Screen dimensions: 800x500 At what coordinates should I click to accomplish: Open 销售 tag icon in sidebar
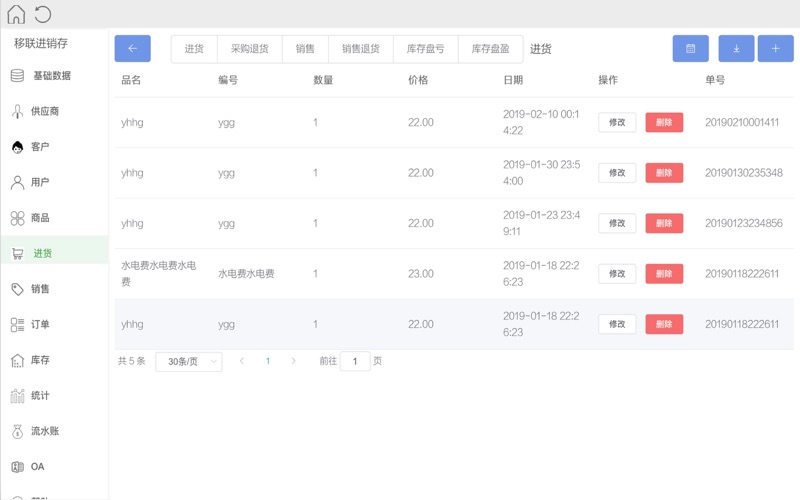pyautogui.click(x=17, y=289)
